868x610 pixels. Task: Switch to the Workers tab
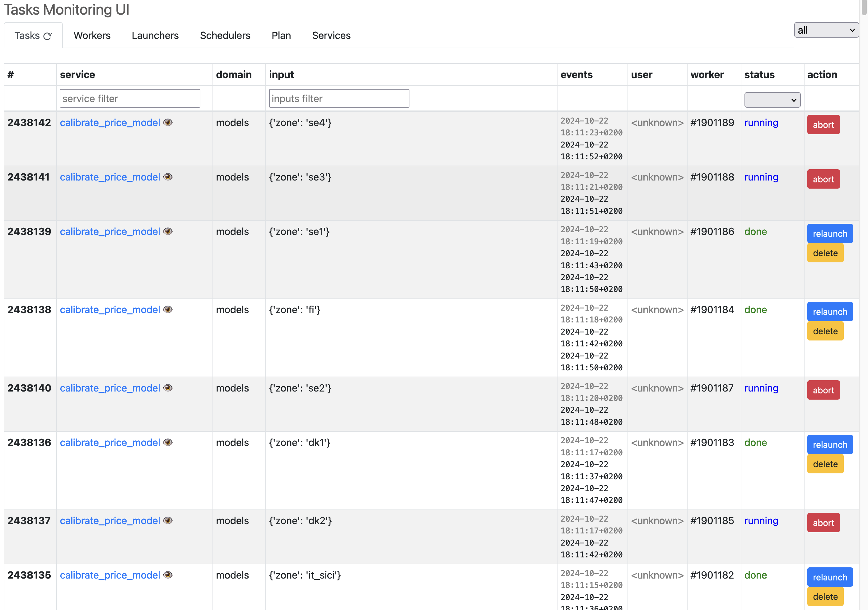coord(92,35)
